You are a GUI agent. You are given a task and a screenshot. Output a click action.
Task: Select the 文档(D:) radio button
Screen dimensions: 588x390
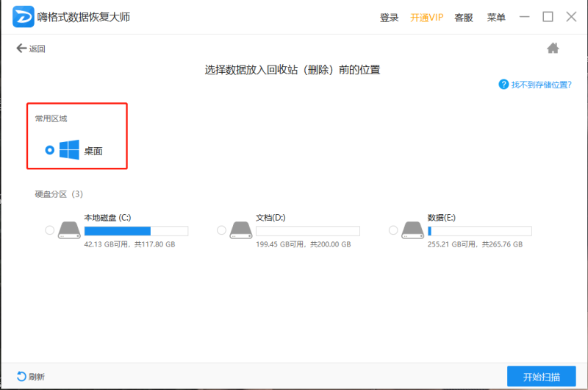221,230
